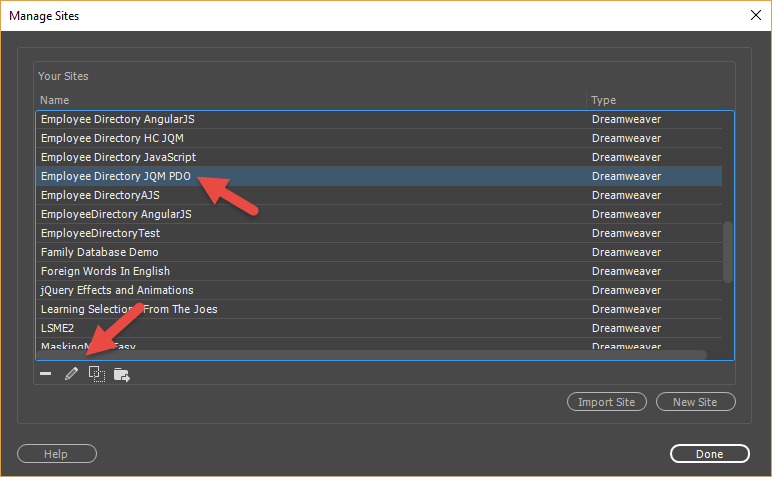Click the edit site pencil icon
The height and width of the screenshot is (477, 772).
click(x=71, y=374)
